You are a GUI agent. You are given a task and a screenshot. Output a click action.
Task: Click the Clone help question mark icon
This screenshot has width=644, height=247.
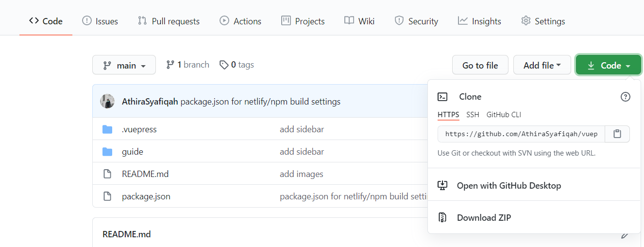tap(626, 97)
